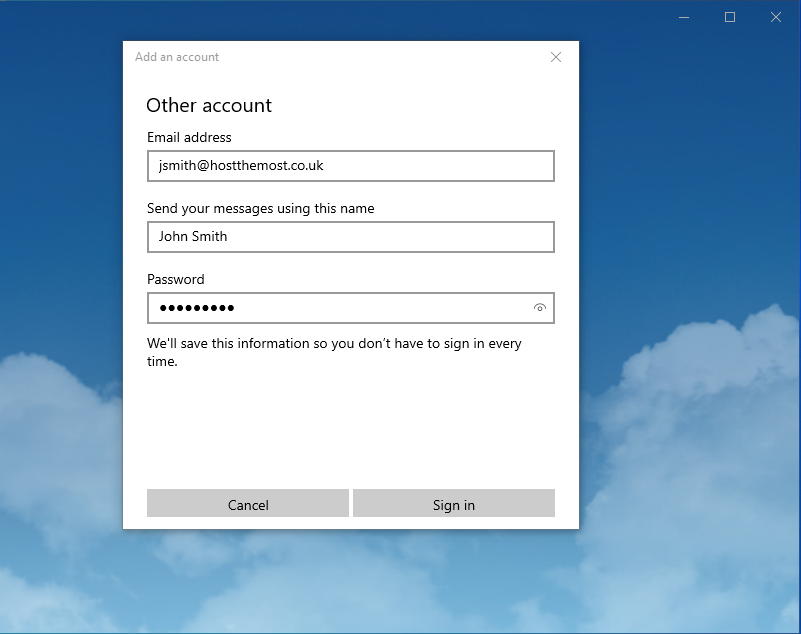Click the "Other account" heading
Viewport: 801px width, 634px height.
pyautogui.click(x=209, y=106)
